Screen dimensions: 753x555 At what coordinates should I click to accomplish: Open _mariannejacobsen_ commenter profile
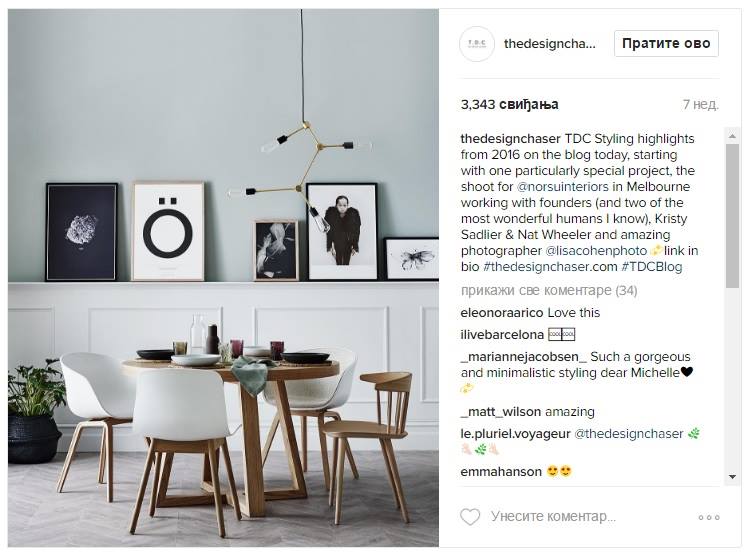[523, 357]
